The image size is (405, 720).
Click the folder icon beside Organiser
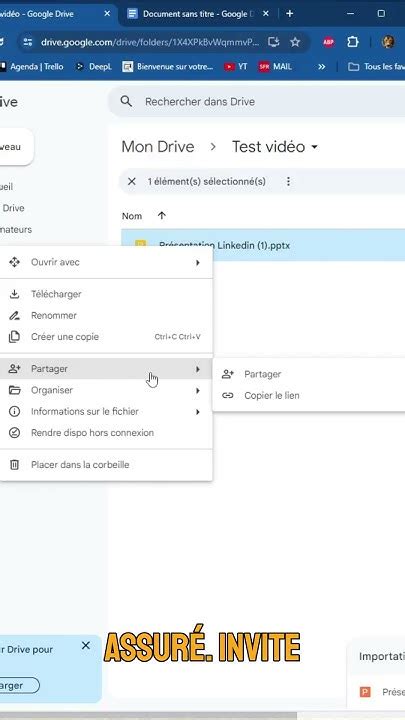[15, 390]
